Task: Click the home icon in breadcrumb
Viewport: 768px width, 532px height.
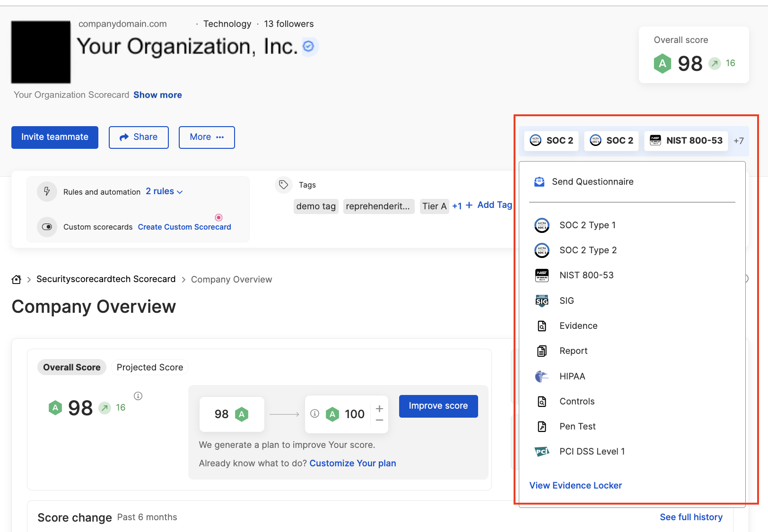Action: [17, 279]
